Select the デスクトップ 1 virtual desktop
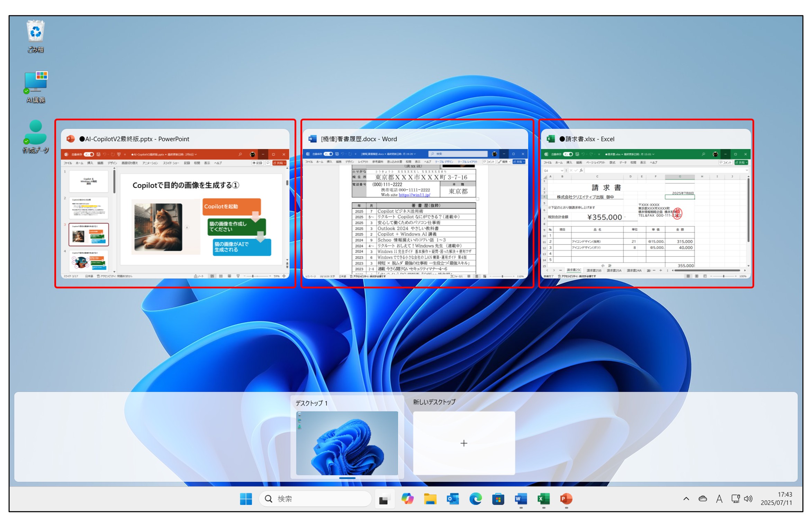The height and width of the screenshot is (527, 812). coord(347,443)
